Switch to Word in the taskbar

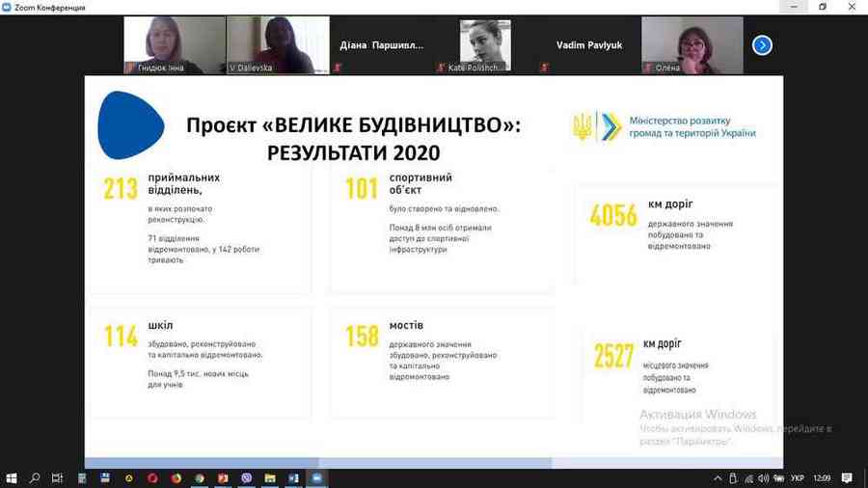pyautogui.click(x=294, y=477)
